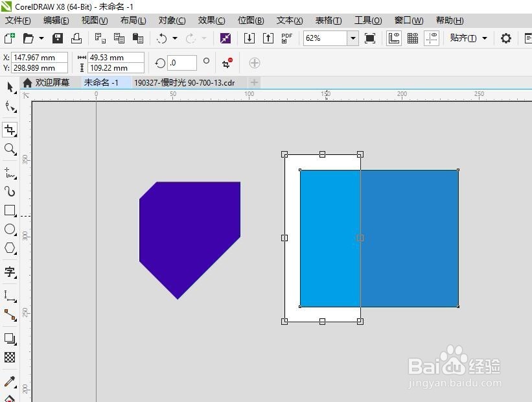532x402 pixels.
Task: Open the 窗口(W) menu
Action: [409, 20]
